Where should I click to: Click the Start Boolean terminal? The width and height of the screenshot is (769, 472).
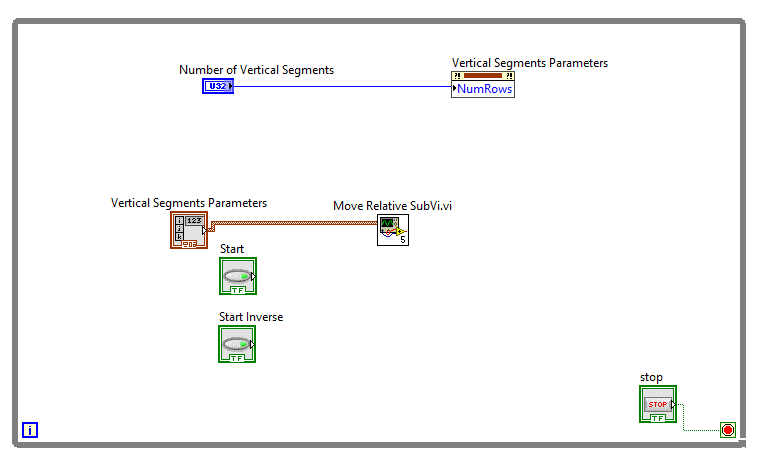(238, 276)
